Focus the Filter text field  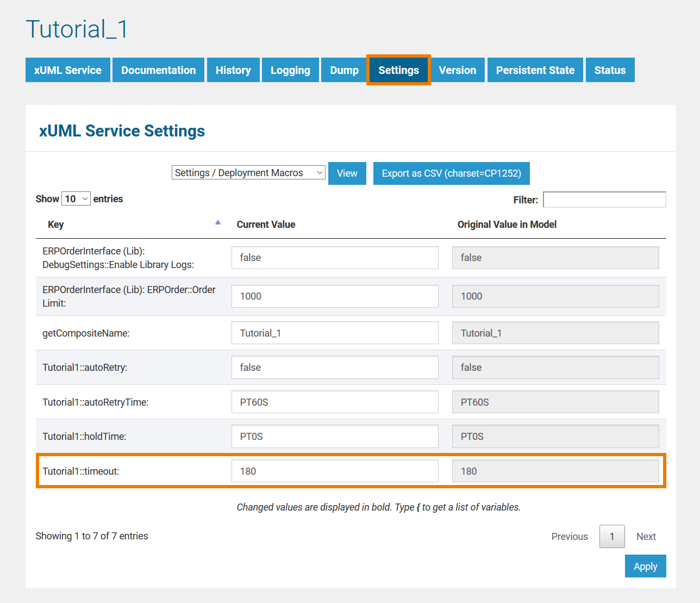604,200
